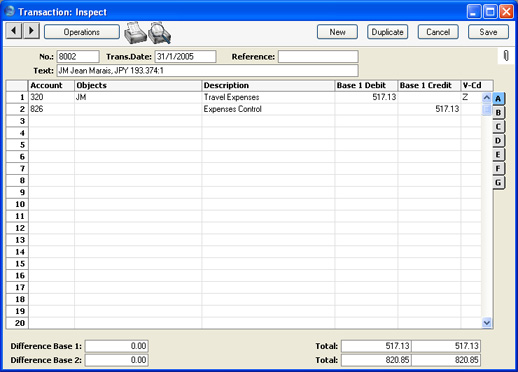
Task: Select row number 10
Action: [x=17, y=204]
